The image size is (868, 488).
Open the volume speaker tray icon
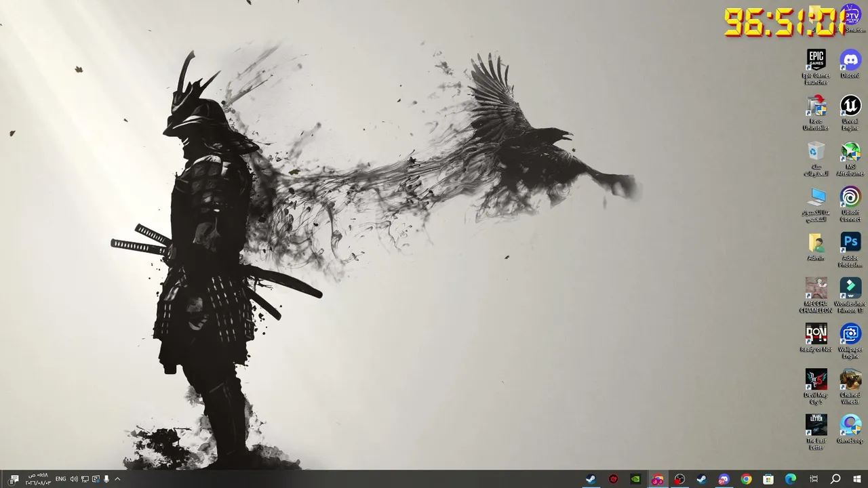click(74, 479)
